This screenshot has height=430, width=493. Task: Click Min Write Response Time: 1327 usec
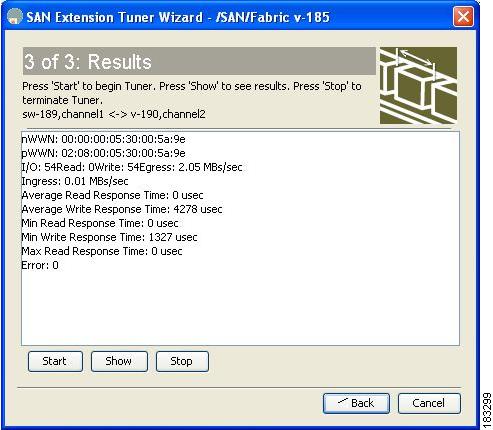[x=109, y=237]
